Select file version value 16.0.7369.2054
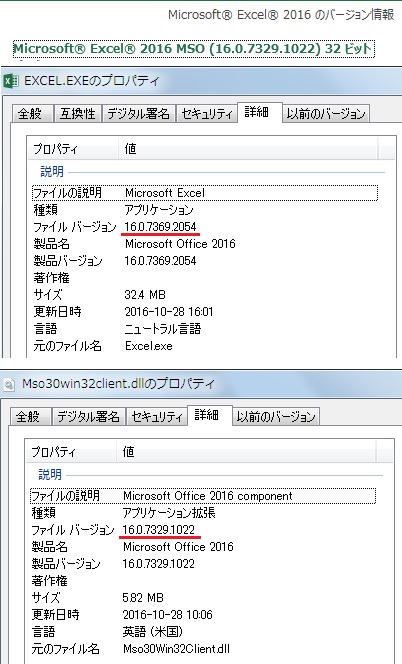This screenshot has height=664, width=402. point(160,227)
